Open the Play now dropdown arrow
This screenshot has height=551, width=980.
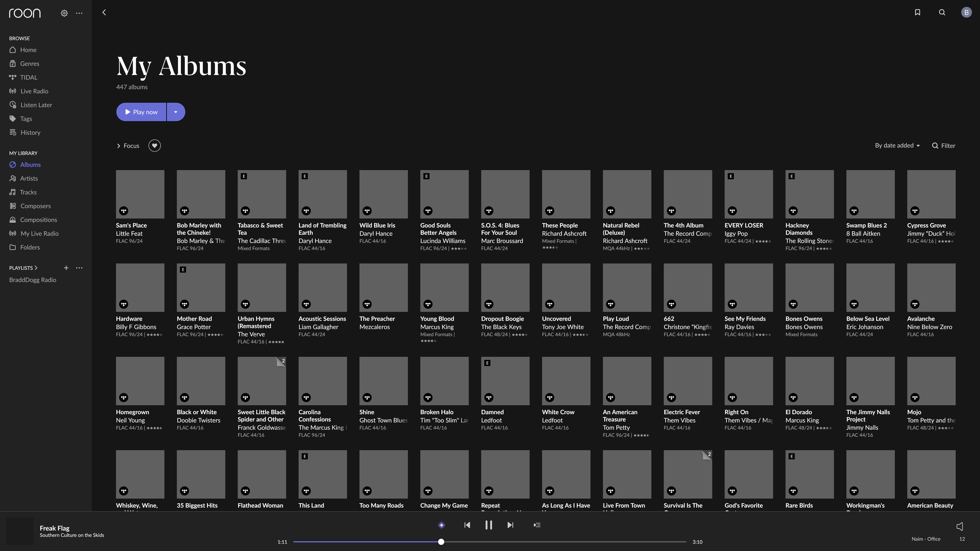[176, 112]
